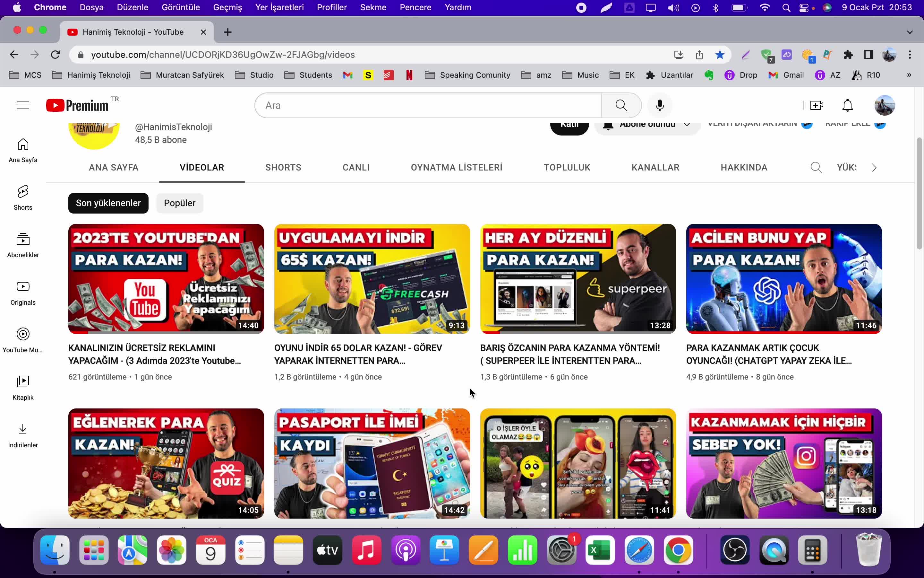Open YouTube Music in the sidebar
This screenshot has width=924, height=578.
pyautogui.click(x=23, y=340)
